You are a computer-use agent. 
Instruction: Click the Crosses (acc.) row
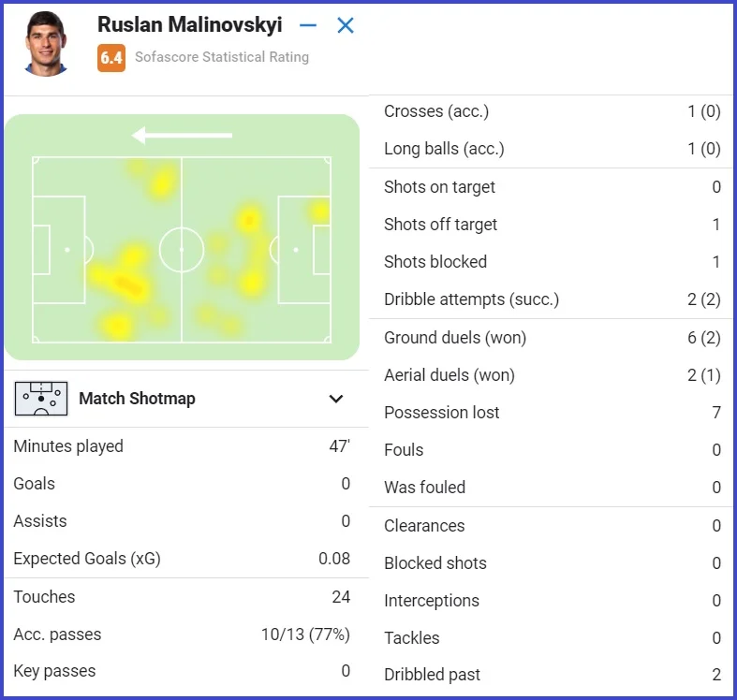pos(552,111)
